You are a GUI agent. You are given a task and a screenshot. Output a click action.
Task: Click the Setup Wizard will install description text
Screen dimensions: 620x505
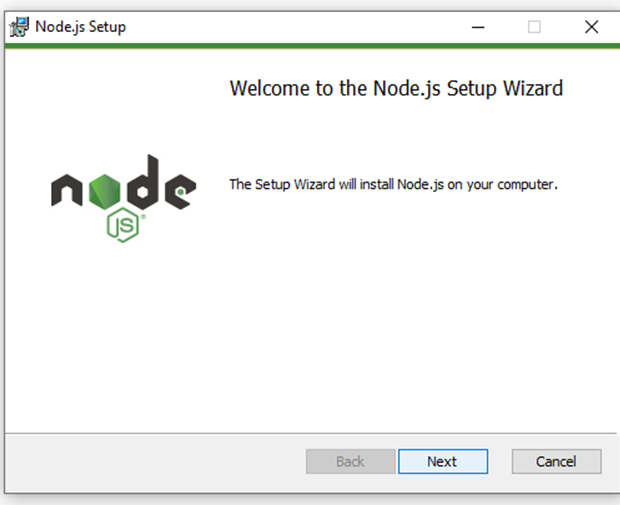coord(393,185)
